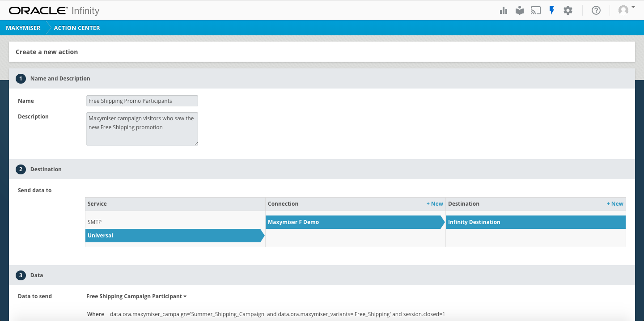644x321 pixels.
Task: Click the step 2 Destination header
Action: 322,169
